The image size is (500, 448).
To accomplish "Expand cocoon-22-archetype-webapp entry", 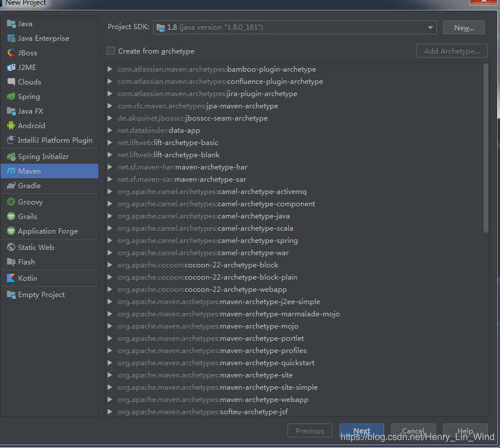I will click(109, 290).
